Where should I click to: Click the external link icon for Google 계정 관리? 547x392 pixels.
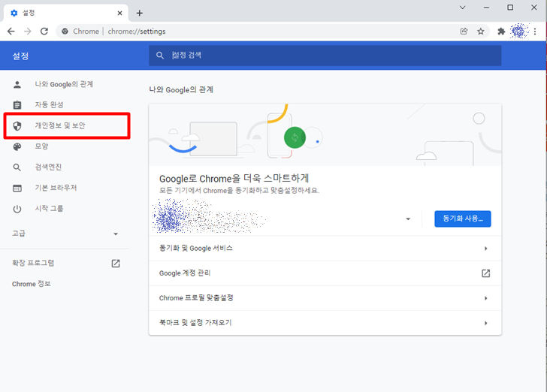click(486, 273)
